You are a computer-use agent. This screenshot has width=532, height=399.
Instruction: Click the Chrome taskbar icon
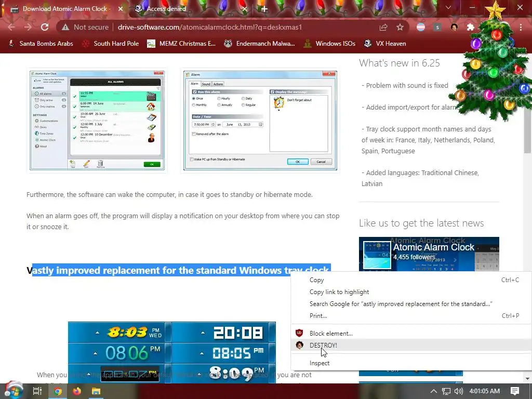click(58, 391)
